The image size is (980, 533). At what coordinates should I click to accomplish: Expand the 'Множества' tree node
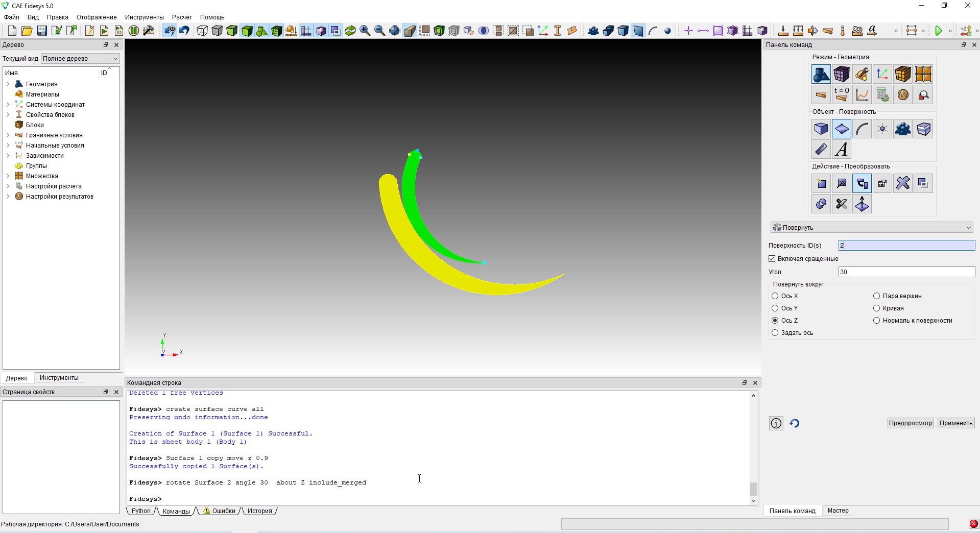pyautogui.click(x=8, y=176)
